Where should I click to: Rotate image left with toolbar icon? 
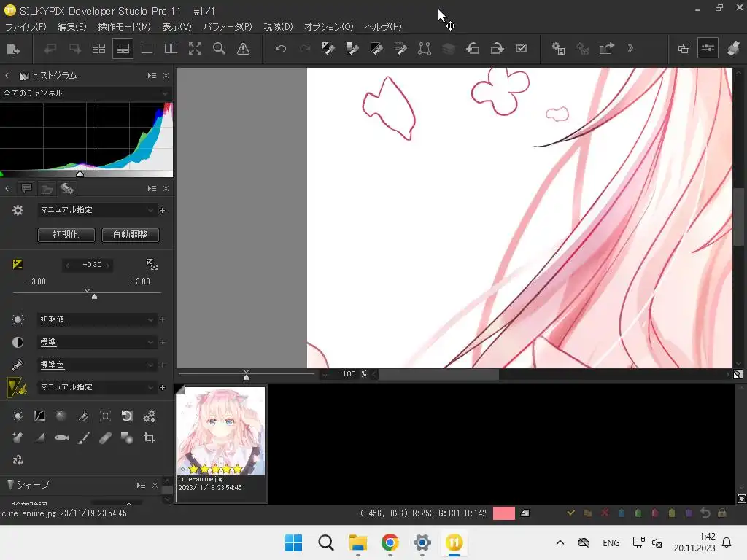[473, 49]
